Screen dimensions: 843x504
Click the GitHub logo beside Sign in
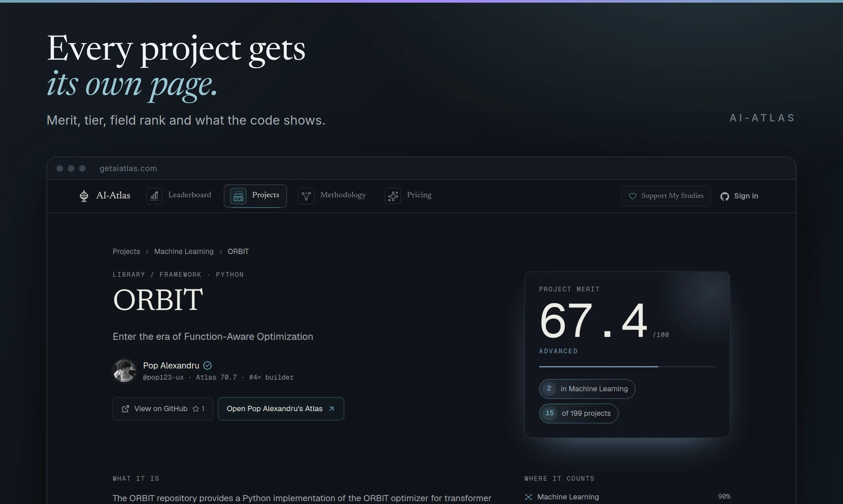pos(725,196)
